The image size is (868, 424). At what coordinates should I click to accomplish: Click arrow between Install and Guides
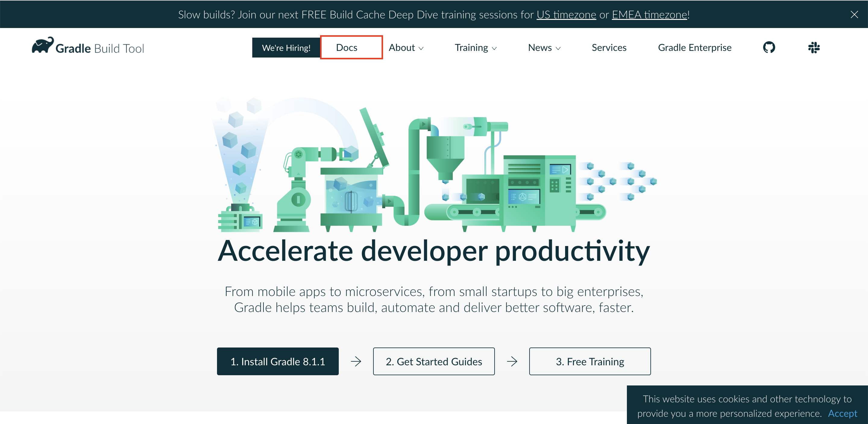[x=356, y=361]
